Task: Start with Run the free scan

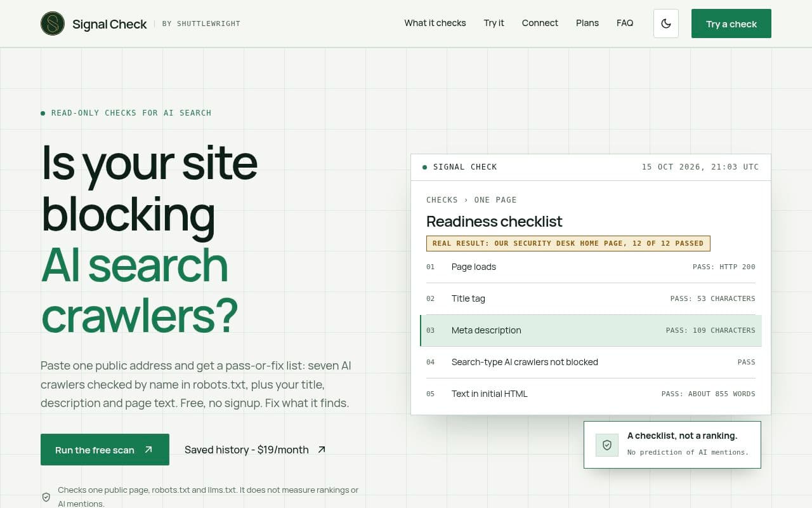Action: (105, 450)
